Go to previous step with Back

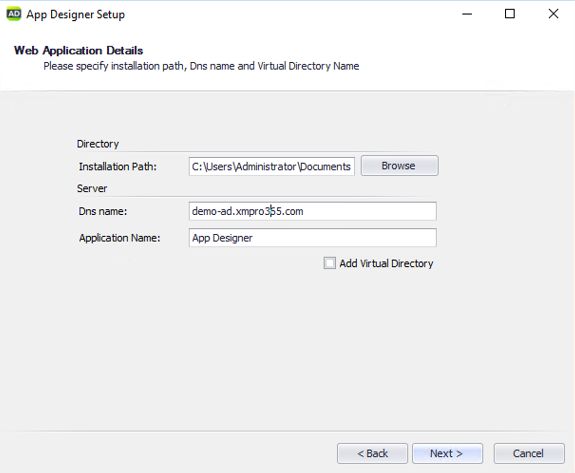click(x=372, y=454)
